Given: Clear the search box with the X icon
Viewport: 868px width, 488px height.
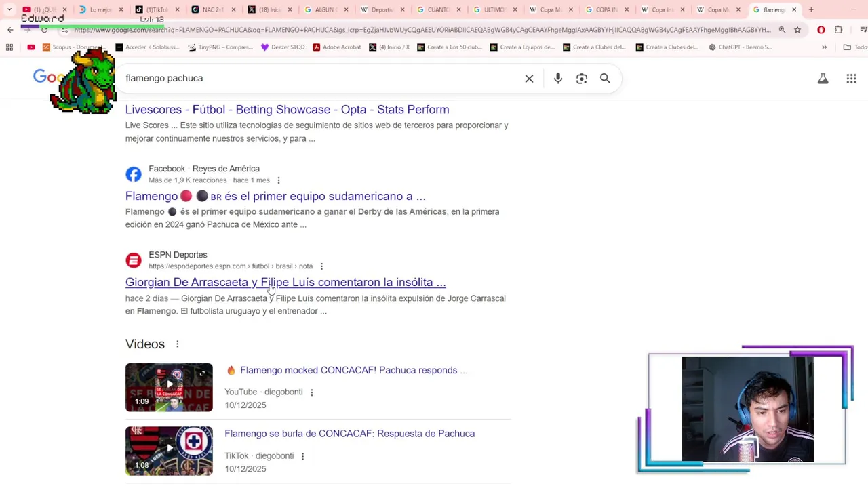Looking at the screenshot, I should pyautogui.click(x=529, y=79).
